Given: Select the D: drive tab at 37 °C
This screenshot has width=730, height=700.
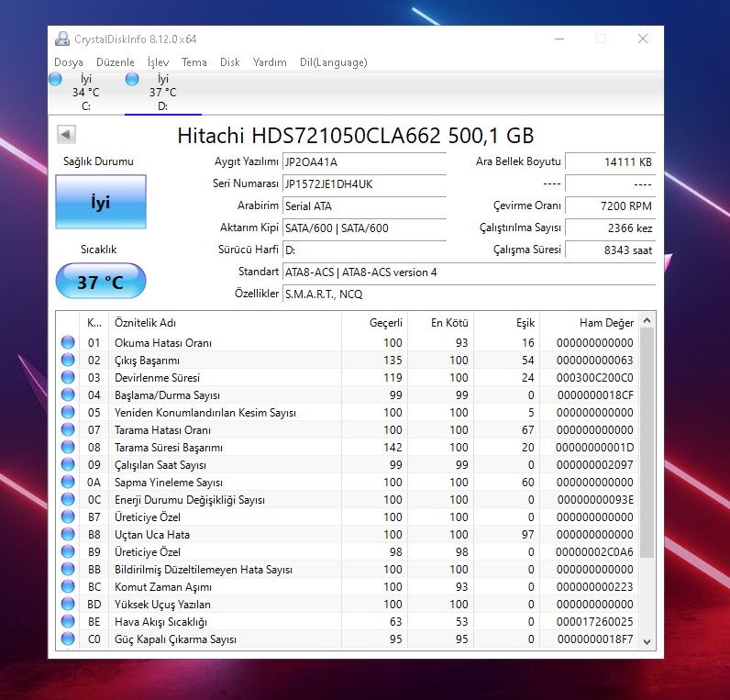Looking at the screenshot, I should tap(163, 93).
